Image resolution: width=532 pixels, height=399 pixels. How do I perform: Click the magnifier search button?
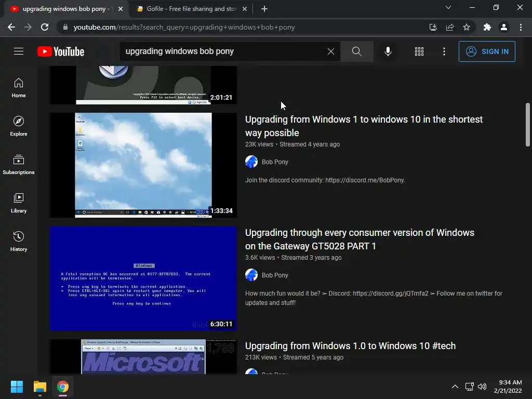click(356, 51)
